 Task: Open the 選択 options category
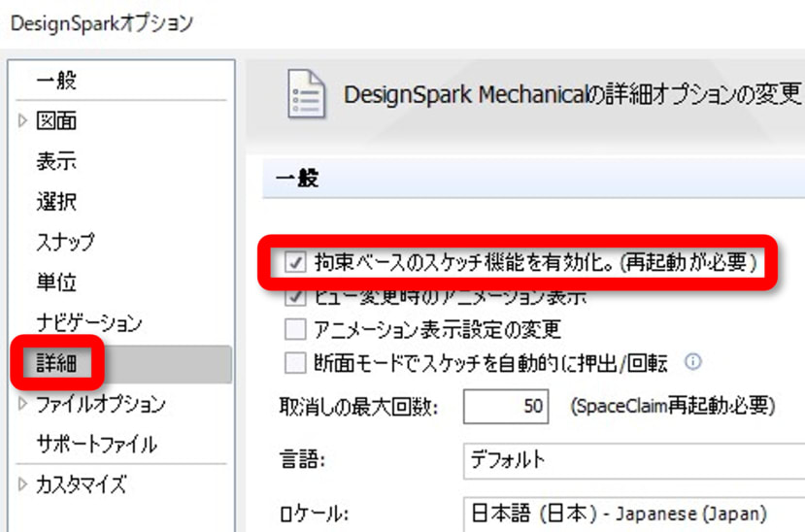56,202
